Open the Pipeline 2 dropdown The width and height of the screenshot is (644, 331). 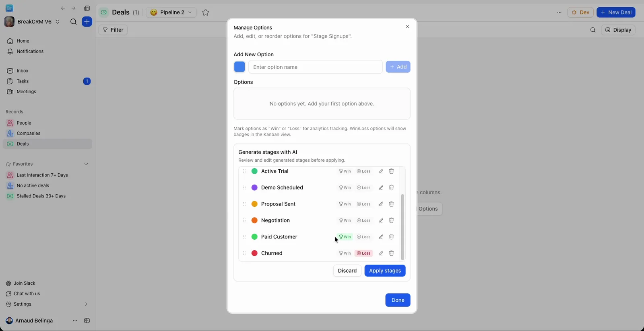point(171,12)
